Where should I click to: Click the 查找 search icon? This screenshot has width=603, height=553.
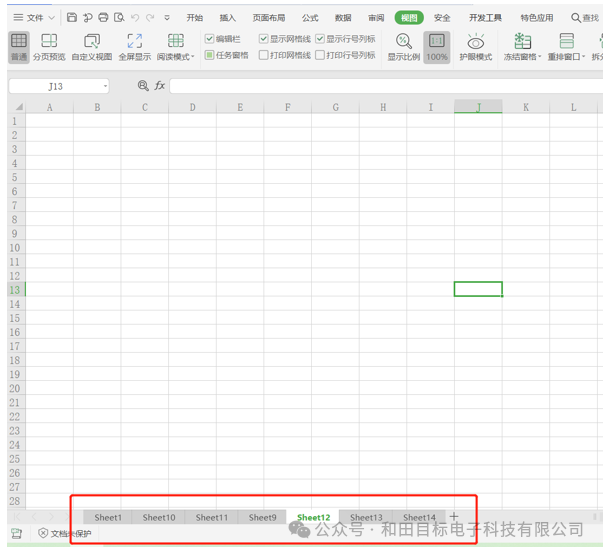click(585, 18)
